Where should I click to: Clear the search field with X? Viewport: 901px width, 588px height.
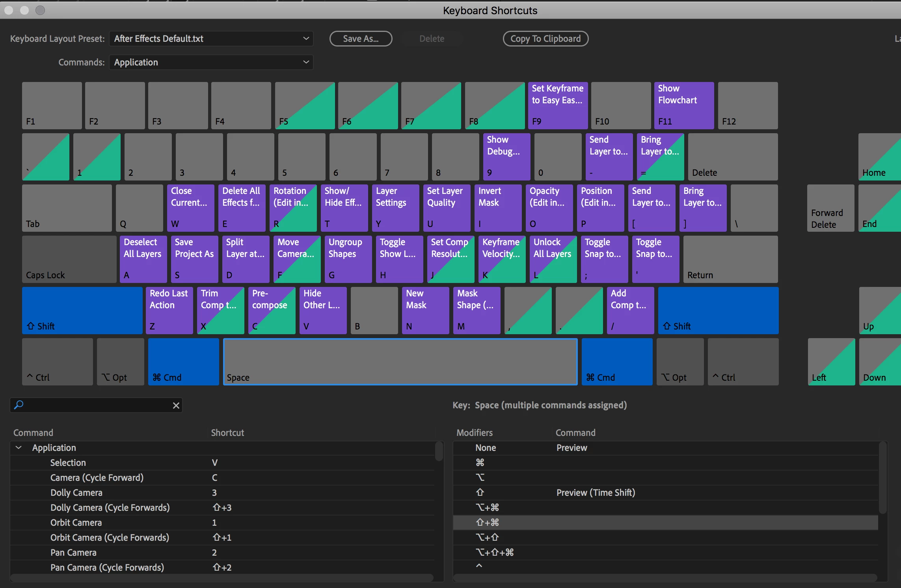176,405
